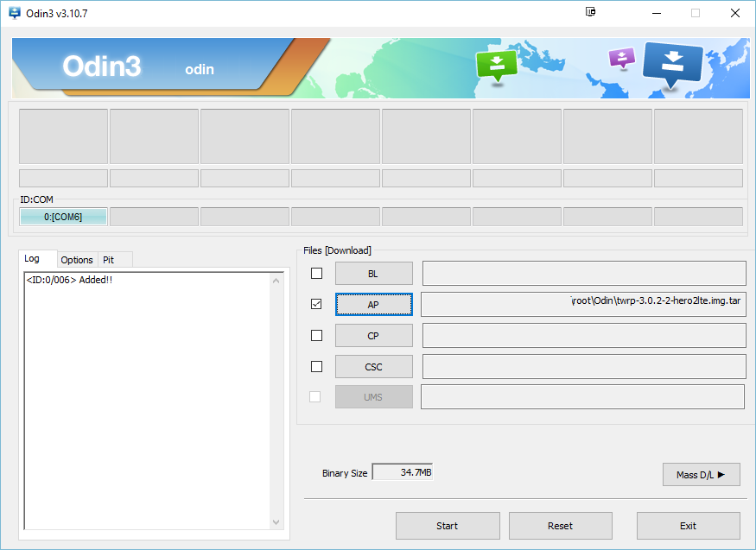Open the Options tab

click(x=77, y=260)
